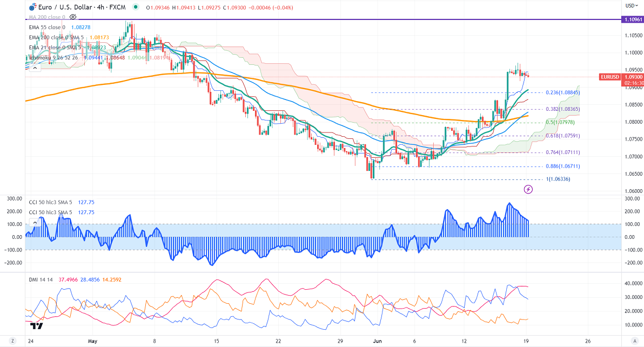Click the 1.10500 tick on the price axis
644x347 pixels.
point(633,35)
